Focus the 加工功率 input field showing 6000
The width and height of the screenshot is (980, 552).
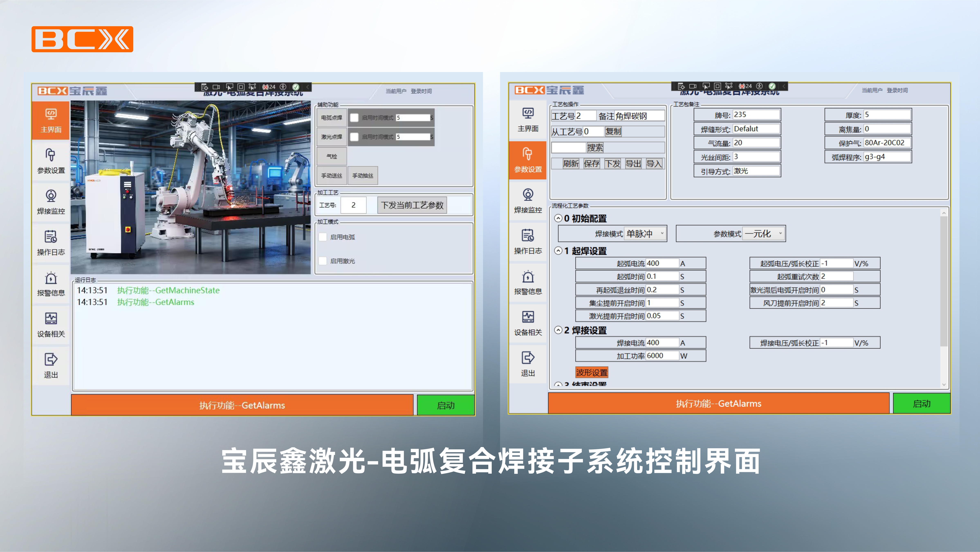[x=662, y=356]
